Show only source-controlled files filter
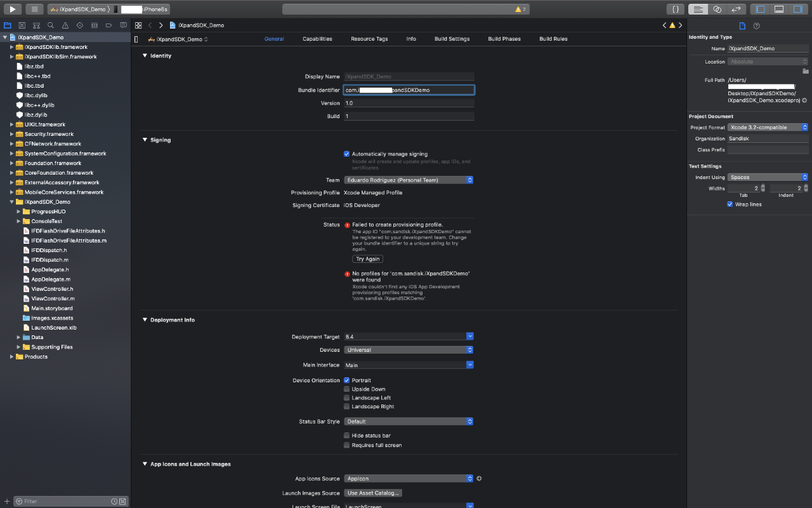The height and width of the screenshot is (508, 812). (123, 502)
